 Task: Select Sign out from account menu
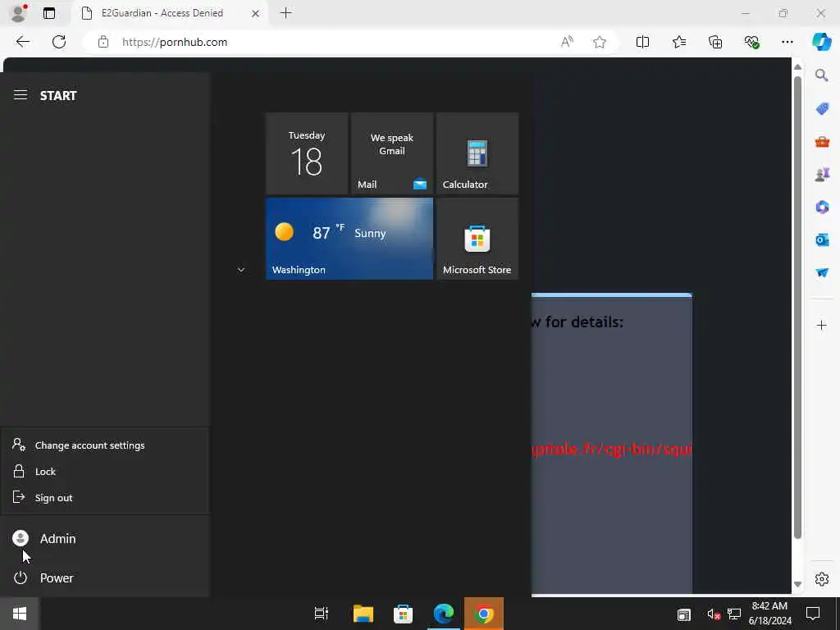105,498
